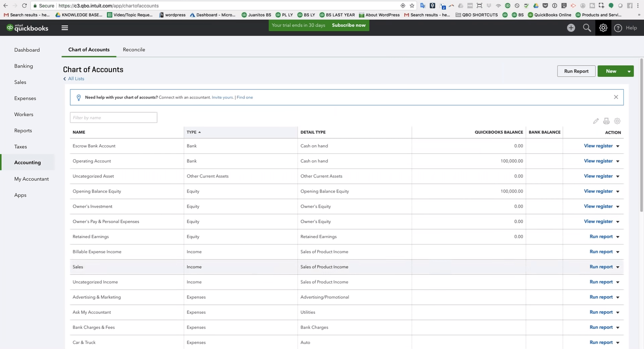
Task: Open Banking in the left navigation
Action: pos(24,66)
